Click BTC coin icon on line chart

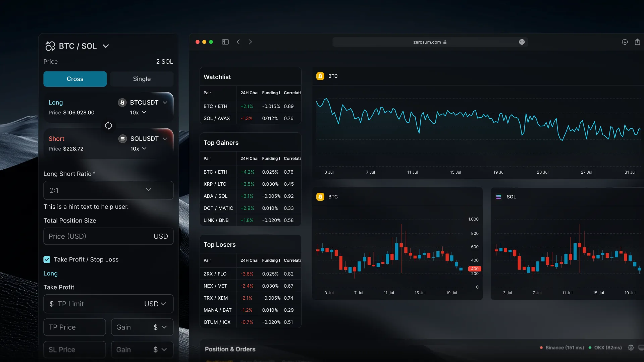click(320, 76)
